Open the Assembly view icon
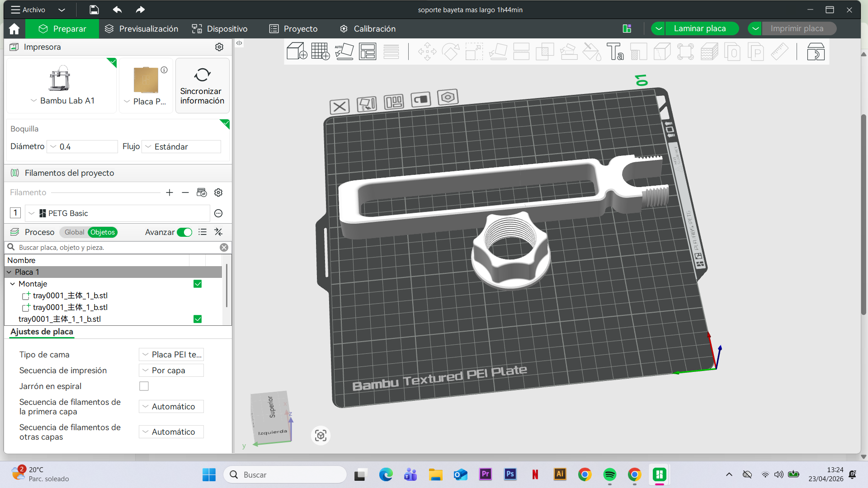868x488 pixels. point(816,52)
